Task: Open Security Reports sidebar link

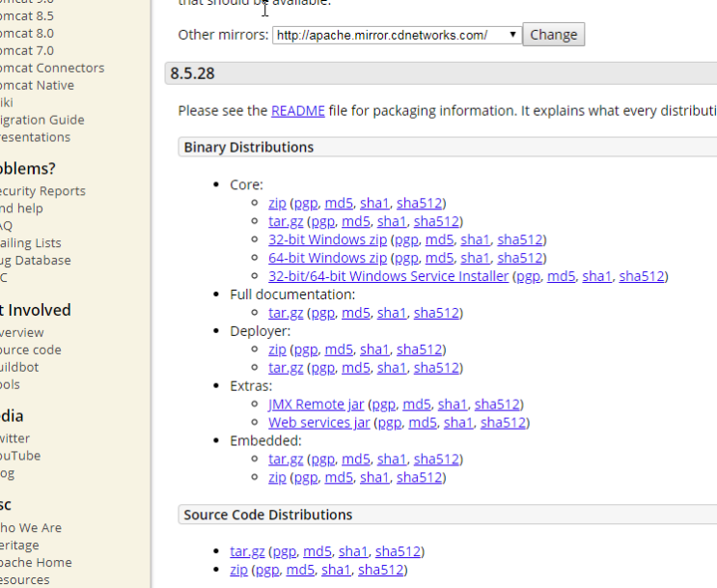Action: (x=42, y=191)
